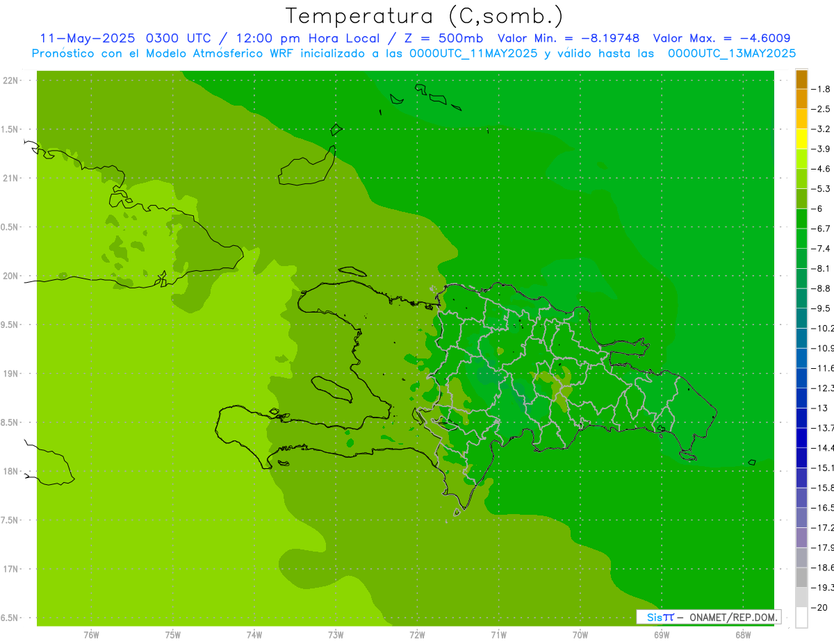
Task: Click the '-4.6' colorbar label
Action: point(820,169)
